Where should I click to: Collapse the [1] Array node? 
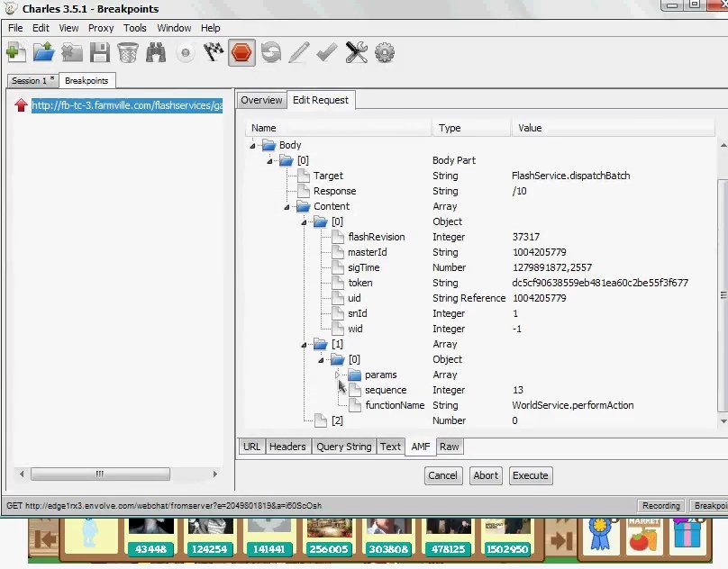point(305,345)
